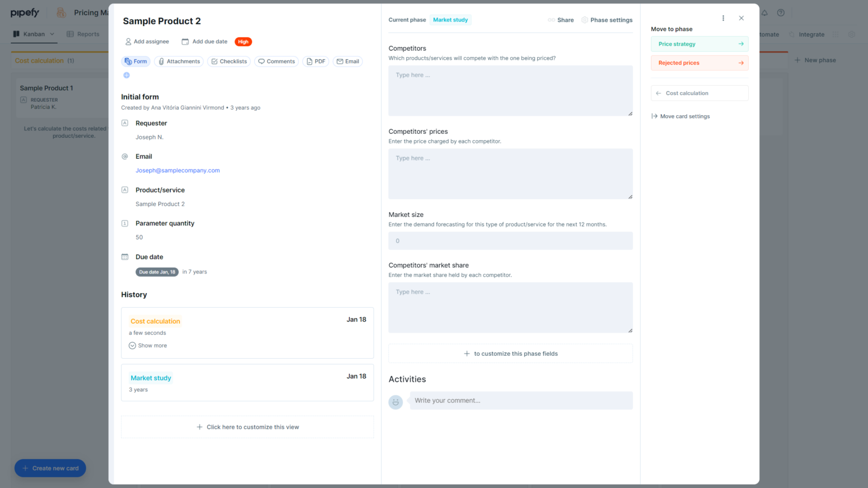
Task: Generate a PDF of the card
Action: tap(315, 61)
